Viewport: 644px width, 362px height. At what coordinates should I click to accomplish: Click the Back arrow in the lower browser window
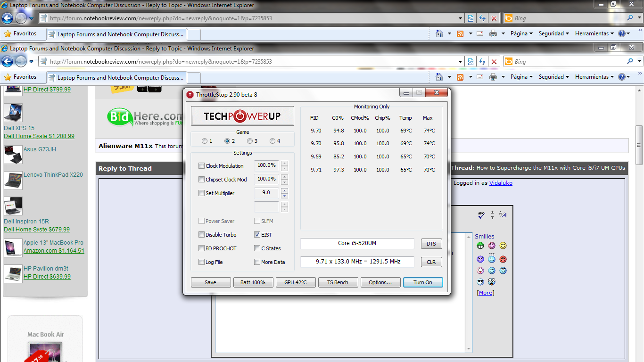tap(7, 61)
